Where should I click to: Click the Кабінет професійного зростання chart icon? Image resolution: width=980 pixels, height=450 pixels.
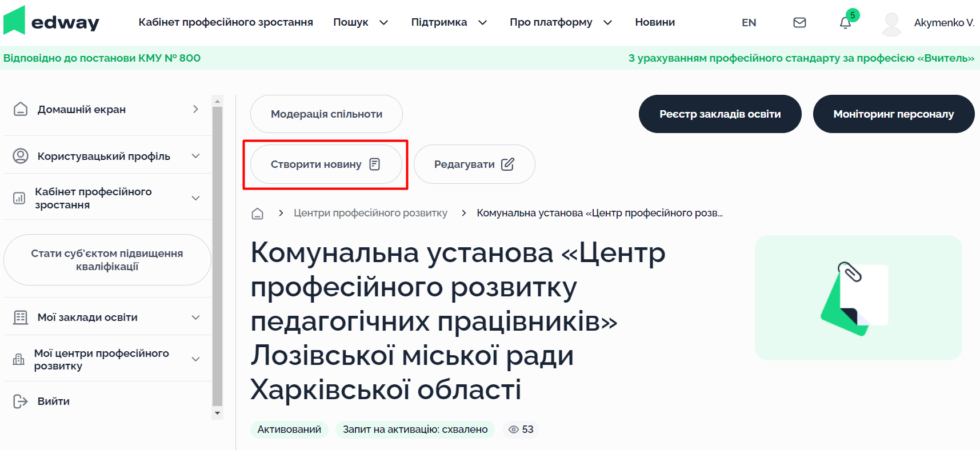click(x=19, y=198)
